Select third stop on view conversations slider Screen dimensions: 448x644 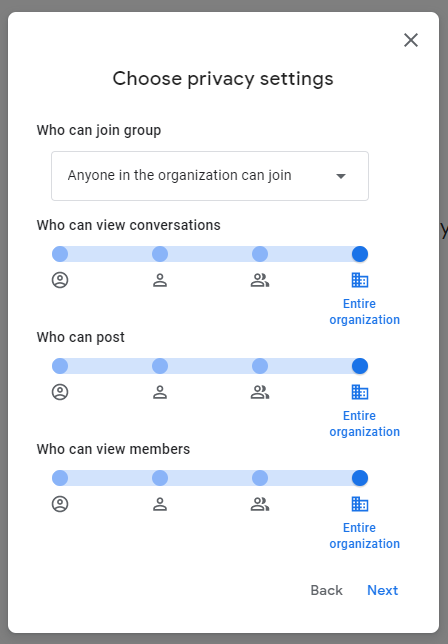[260, 254]
